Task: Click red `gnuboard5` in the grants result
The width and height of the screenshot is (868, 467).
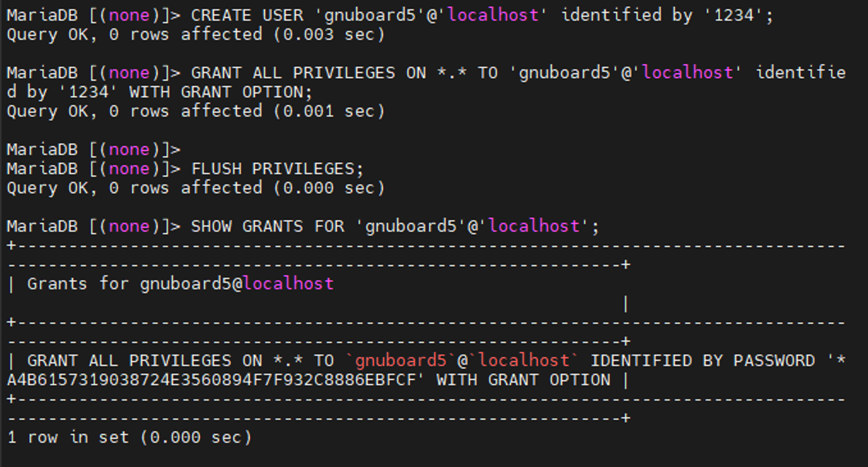Action: [400, 361]
